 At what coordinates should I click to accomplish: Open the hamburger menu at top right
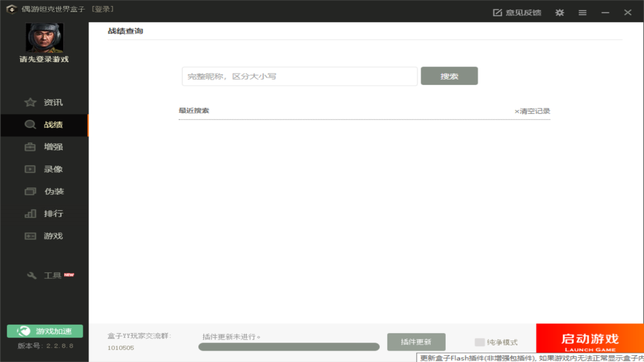[x=582, y=12]
